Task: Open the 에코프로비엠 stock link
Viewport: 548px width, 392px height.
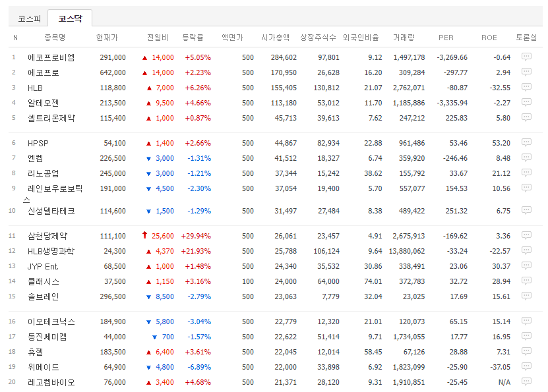Action: (51, 57)
